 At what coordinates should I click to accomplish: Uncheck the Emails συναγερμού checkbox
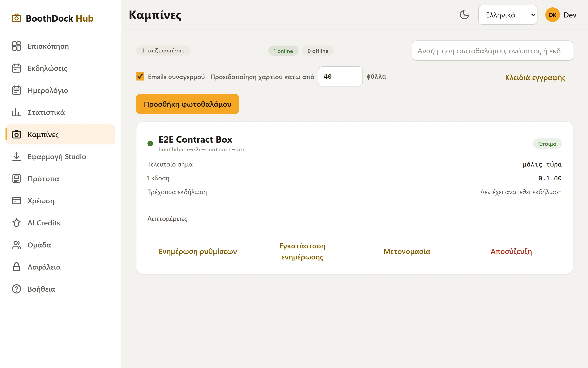(140, 76)
